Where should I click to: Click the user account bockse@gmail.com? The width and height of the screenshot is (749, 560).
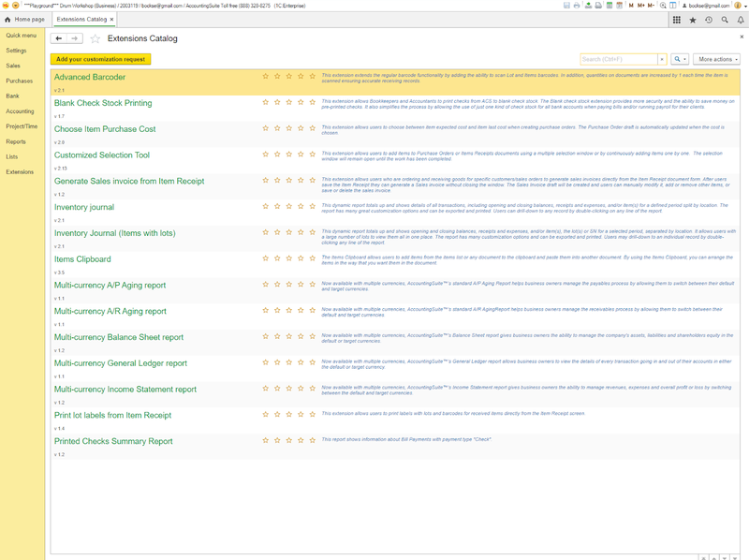706,6
